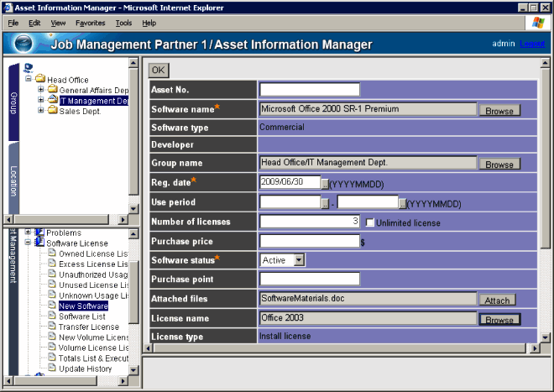Select the Update History tree item
This screenshot has width=554, height=392.
tap(85, 368)
